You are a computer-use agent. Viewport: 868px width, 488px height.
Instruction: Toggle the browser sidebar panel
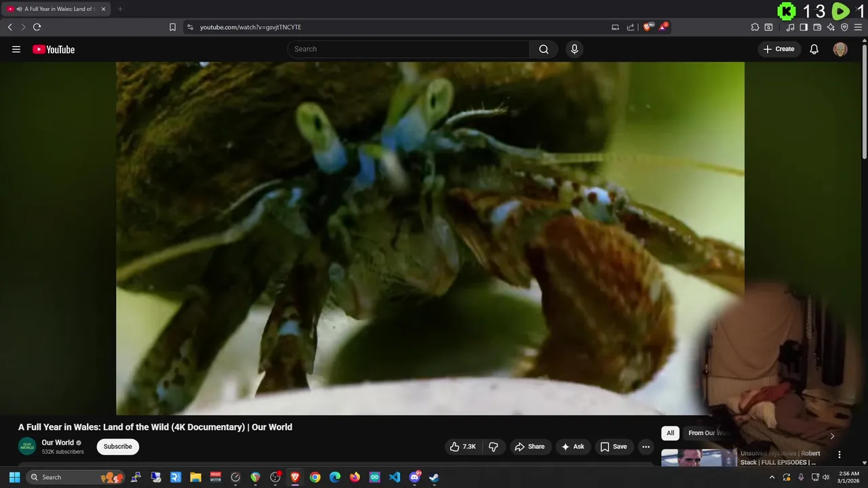tap(804, 27)
